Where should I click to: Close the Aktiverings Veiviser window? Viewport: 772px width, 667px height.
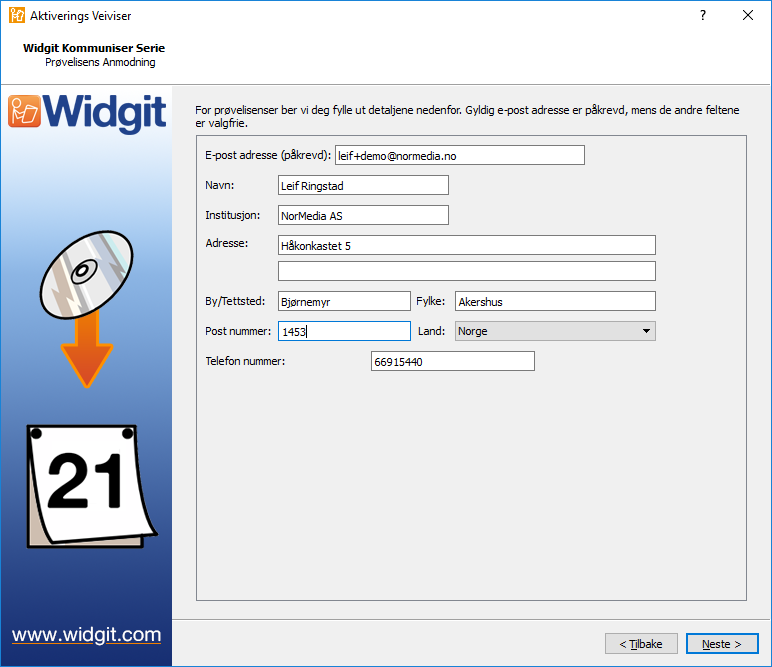(748, 16)
